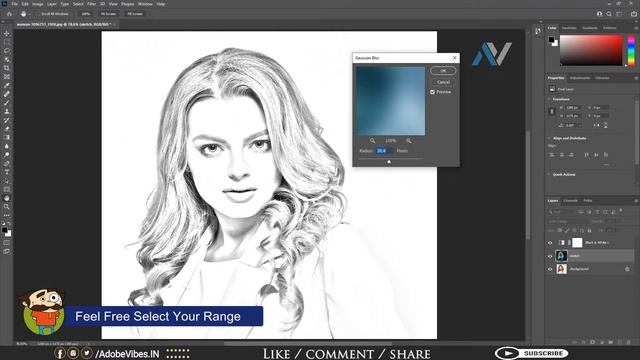Click the Instagram icon in bottom banner

click(x=73, y=352)
